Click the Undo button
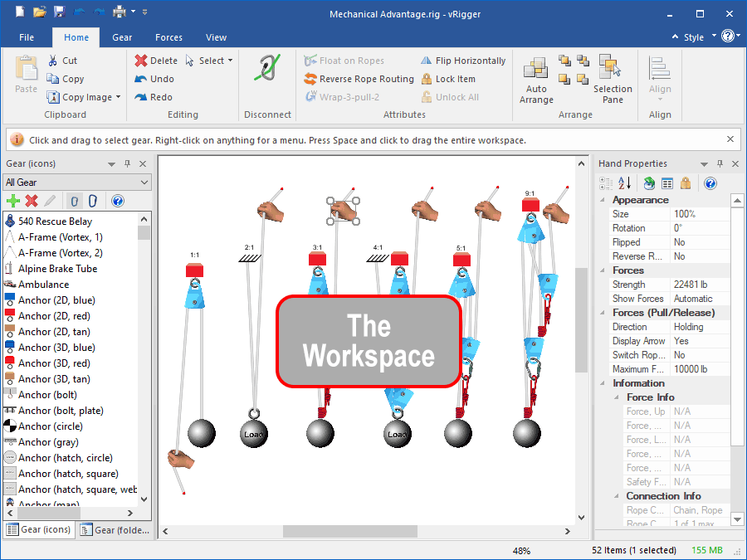The height and width of the screenshot is (560, 747). [x=154, y=79]
